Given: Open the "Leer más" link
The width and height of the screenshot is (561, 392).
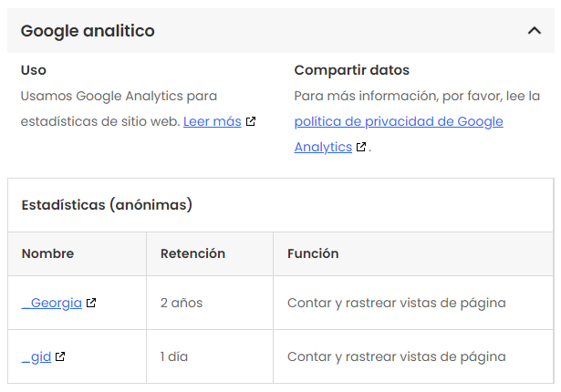Looking at the screenshot, I should 212,121.
